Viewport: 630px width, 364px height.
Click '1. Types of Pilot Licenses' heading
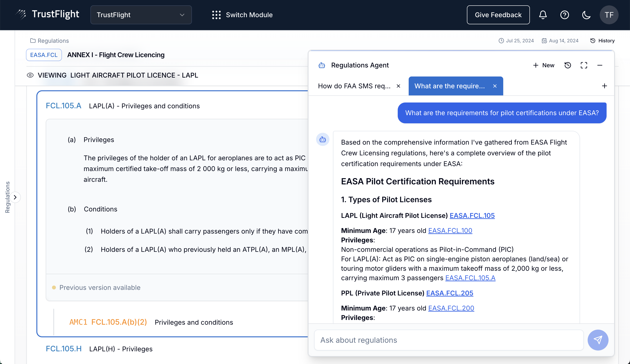pos(386,199)
